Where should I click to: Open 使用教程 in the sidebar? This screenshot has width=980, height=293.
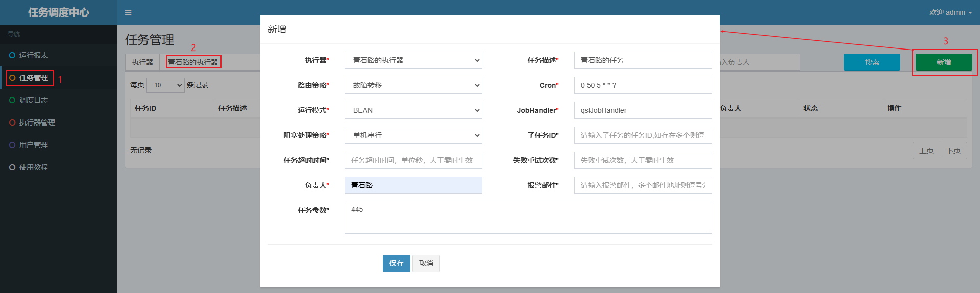click(x=34, y=167)
